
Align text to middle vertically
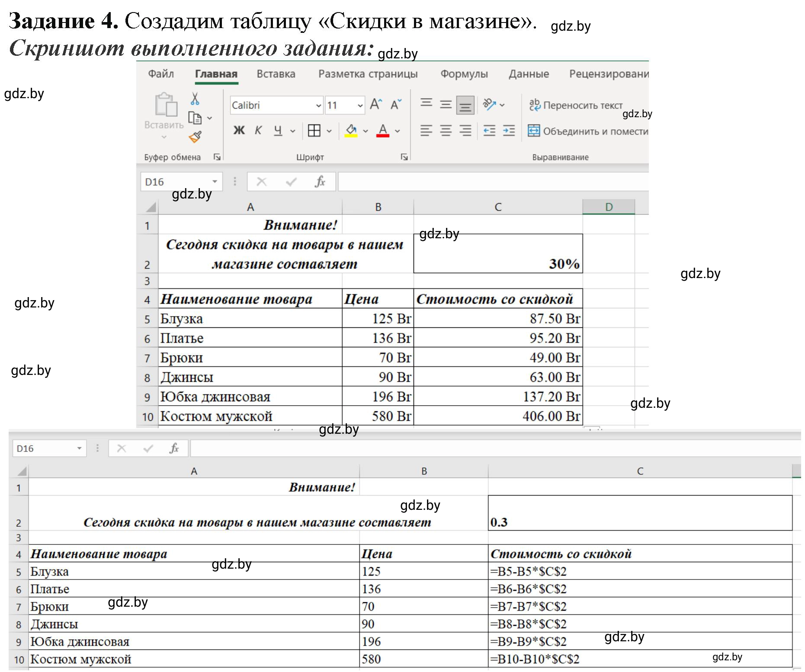pos(446,104)
